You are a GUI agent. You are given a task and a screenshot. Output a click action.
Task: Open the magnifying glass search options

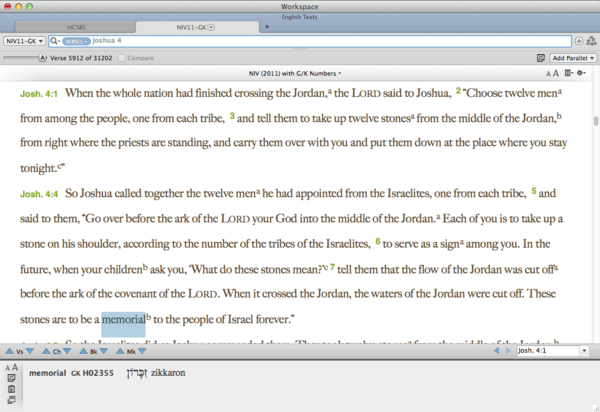pyautogui.click(x=55, y=41)
